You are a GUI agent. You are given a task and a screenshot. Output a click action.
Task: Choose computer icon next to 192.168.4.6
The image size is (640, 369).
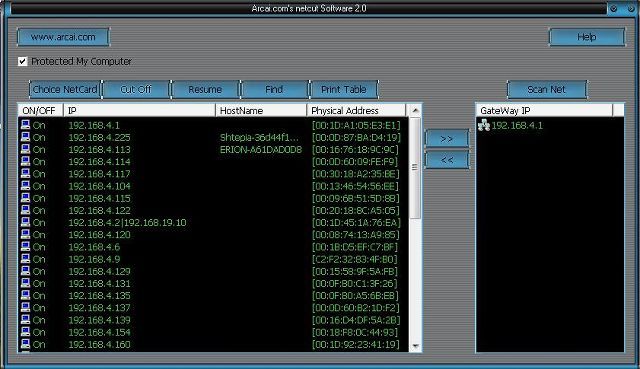tap(25, 247)
